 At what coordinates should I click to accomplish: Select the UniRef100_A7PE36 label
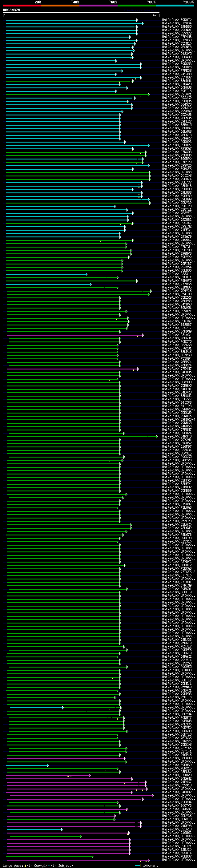177,71
